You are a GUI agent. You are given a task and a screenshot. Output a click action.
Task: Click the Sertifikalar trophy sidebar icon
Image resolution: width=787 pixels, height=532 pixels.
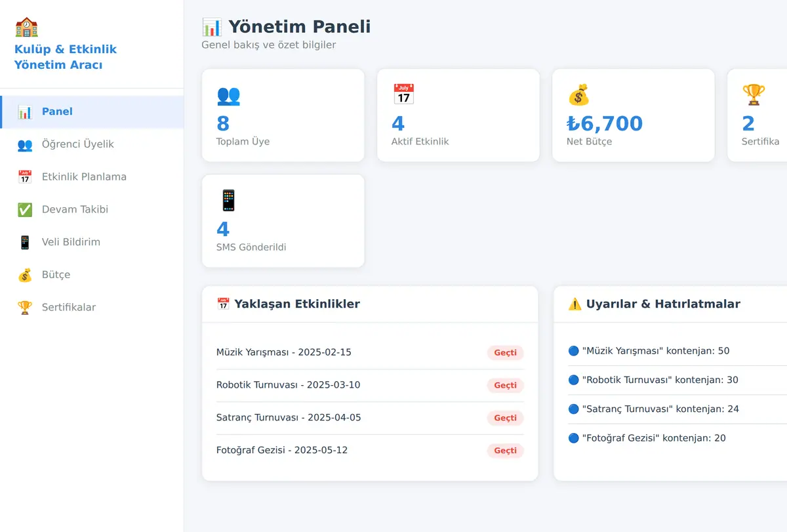click(25, 308)
